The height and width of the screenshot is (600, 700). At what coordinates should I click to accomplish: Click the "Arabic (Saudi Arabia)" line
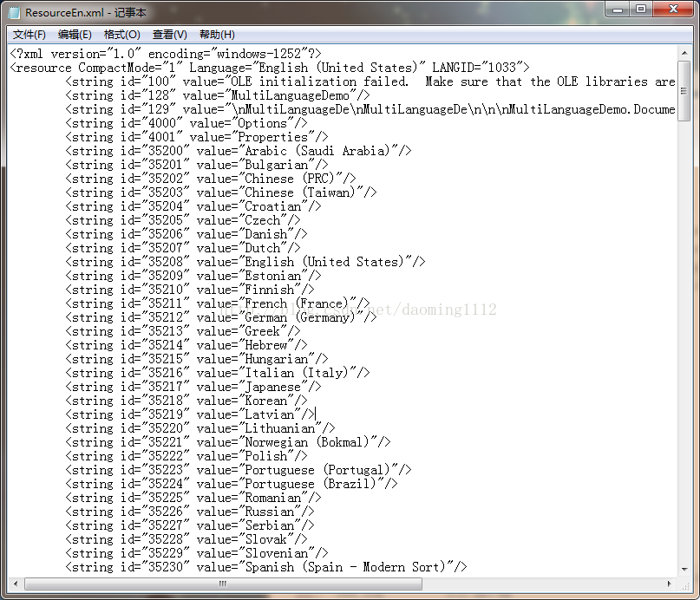(x=239, y=151)
